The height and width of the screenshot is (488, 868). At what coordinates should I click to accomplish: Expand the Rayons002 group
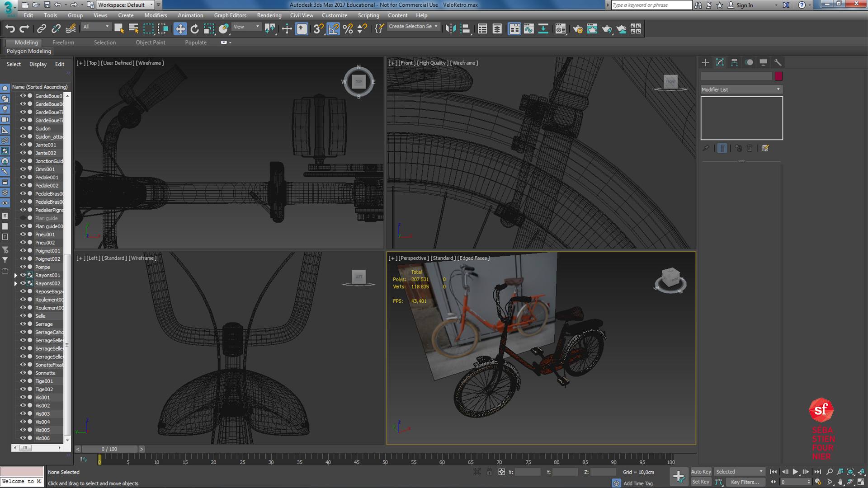(16, 283)
